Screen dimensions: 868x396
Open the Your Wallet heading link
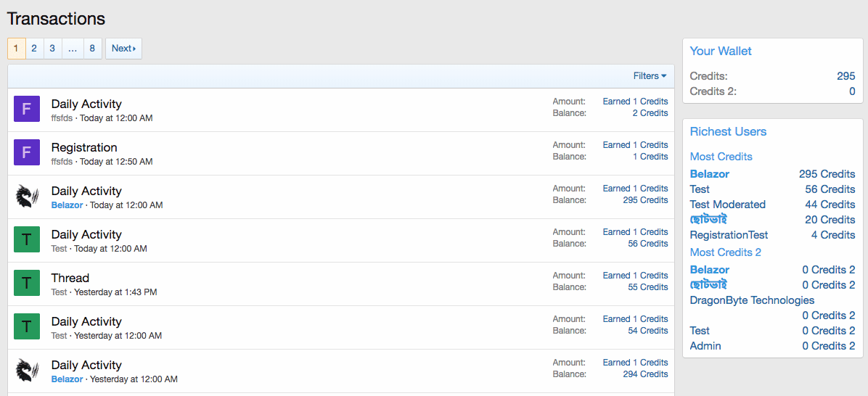click(x=721, y=51)
